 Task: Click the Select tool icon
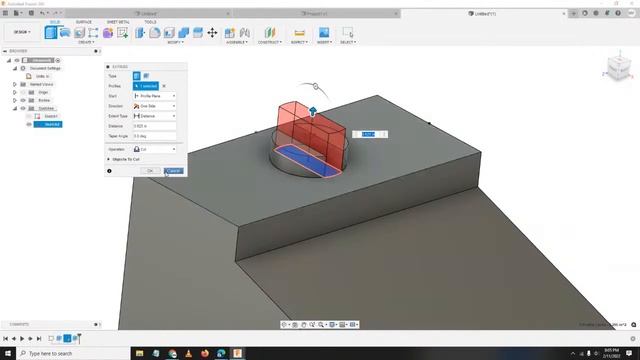tap(348, 33)
